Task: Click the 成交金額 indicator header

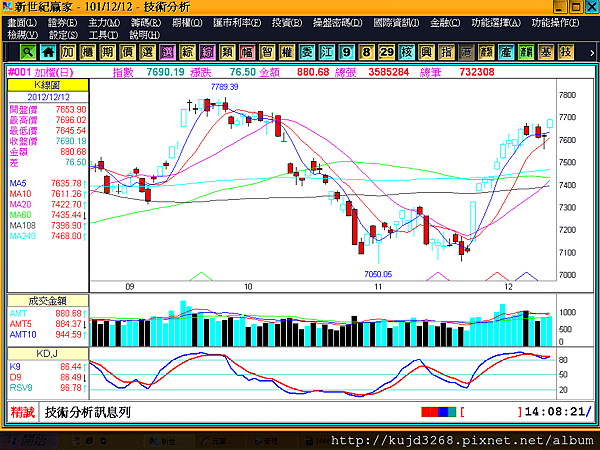Action: pyautogui.click(x=48, y=301)
